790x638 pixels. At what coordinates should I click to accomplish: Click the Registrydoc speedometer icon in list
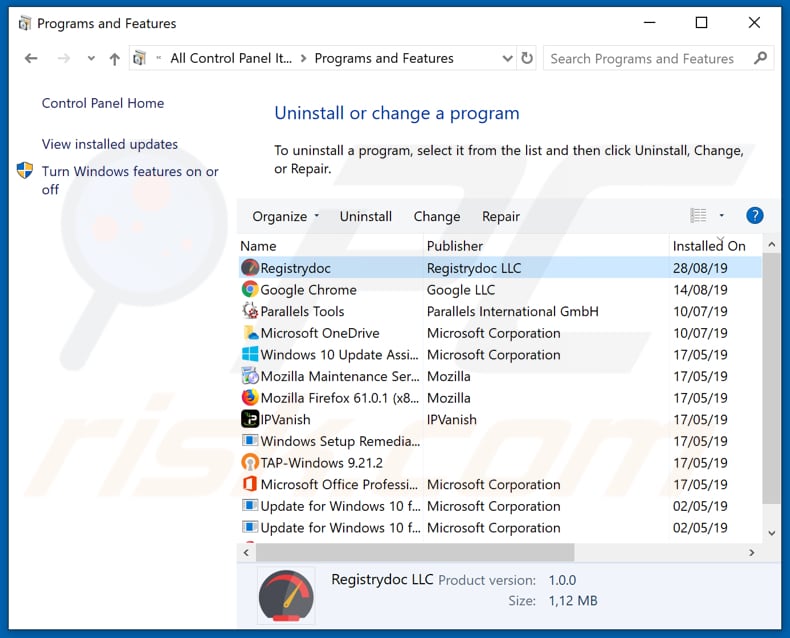(250, 268)
